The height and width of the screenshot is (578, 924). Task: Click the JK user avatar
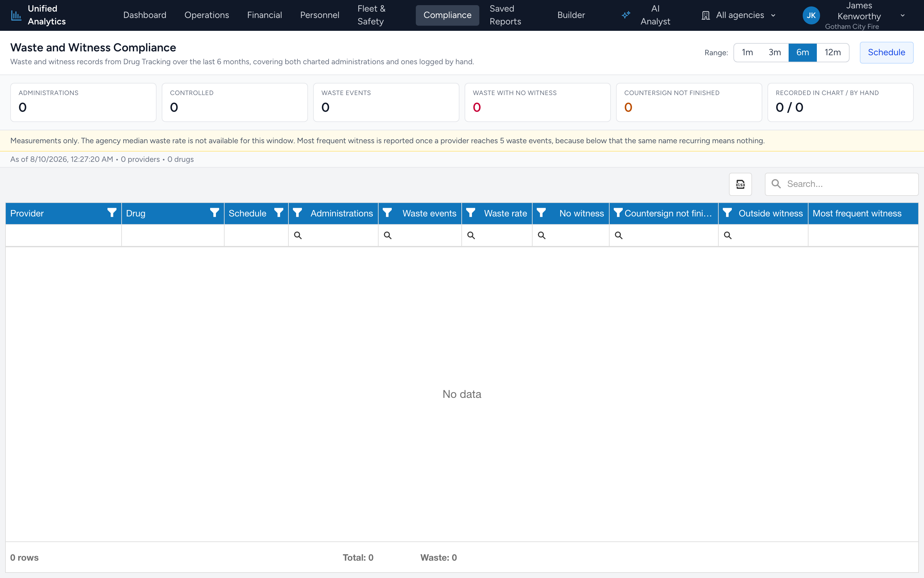point(811,15)
